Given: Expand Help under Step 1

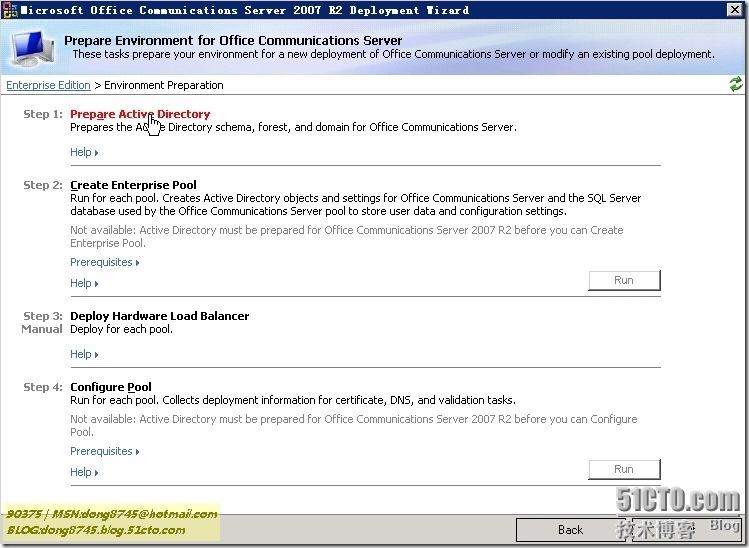Looking at the screenshot, I should (x=84, y=152).
